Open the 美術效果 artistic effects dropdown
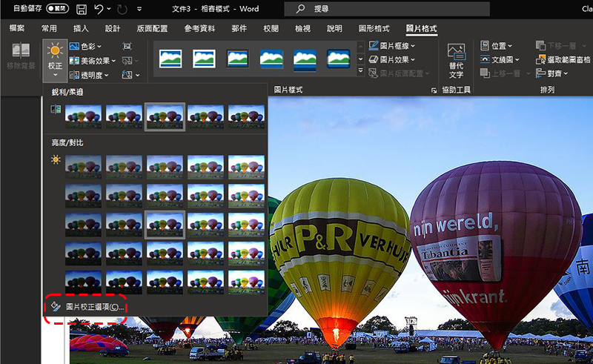The image size is (593, 364). click(x=95, y=60)
